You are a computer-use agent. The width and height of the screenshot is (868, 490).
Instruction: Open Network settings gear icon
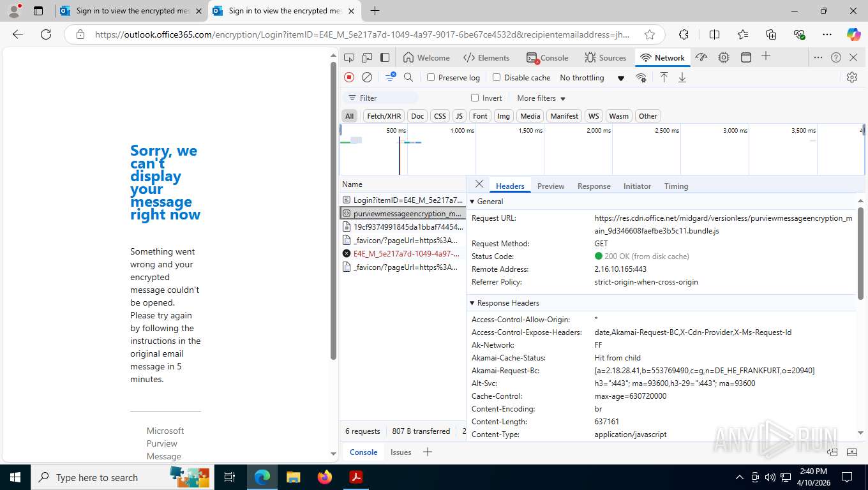tap(852, 77)
